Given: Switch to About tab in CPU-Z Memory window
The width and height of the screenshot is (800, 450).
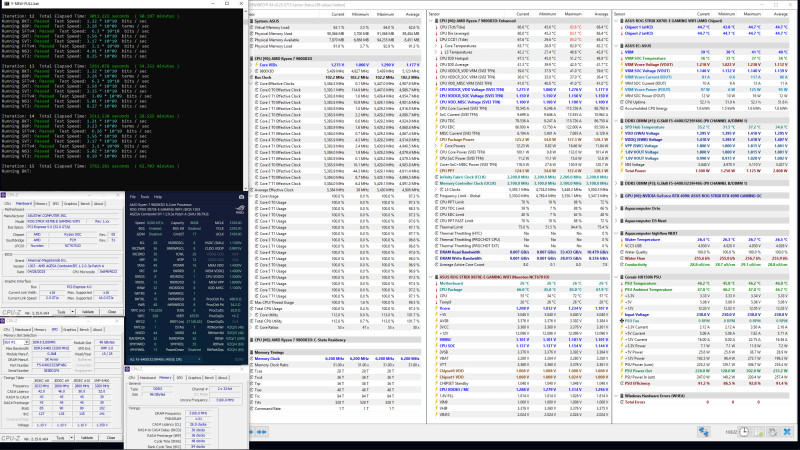Looking at the screenshot, I should click(x=222, y=378).
